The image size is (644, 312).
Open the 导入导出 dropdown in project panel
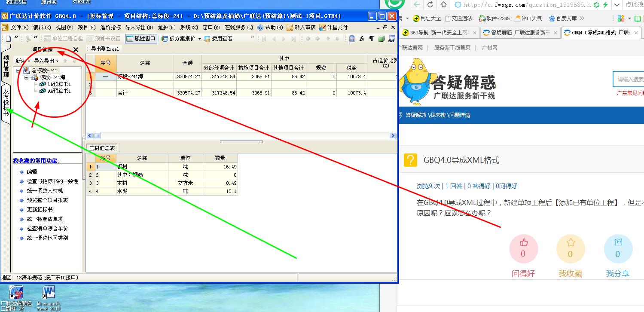pyautogui.click(x=46, y=61)
